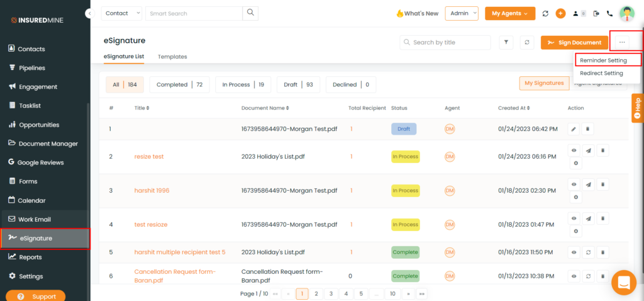Open the 'harshit 1996' title link
The width and height of the screenshot is (644, 301).
(x=152, y=191)
